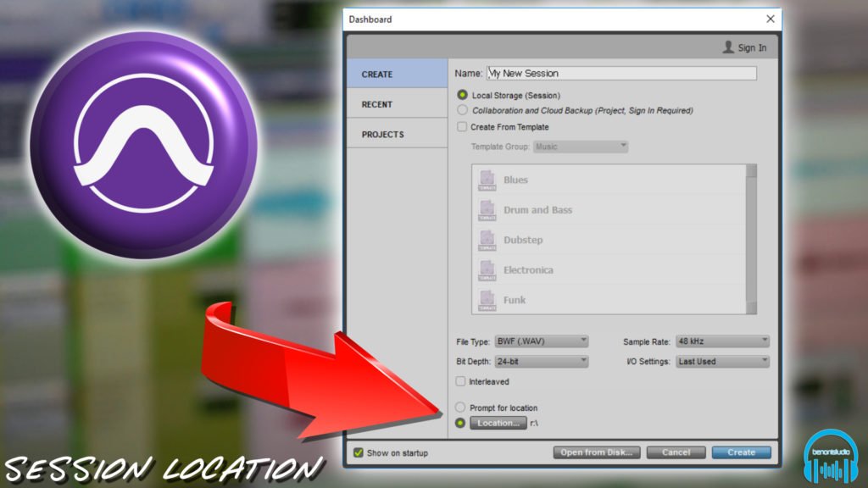Select Local Storage (Session) radio button

point(462,95)
